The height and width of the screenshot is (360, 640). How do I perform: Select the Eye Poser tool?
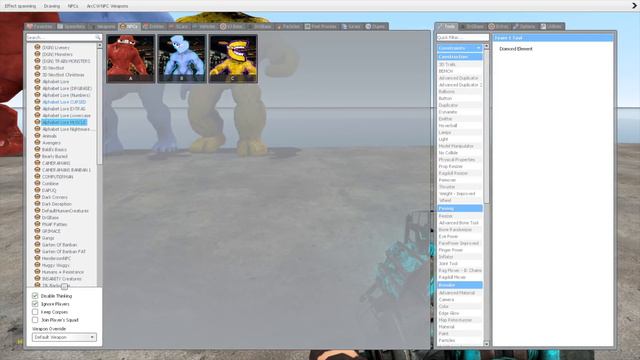point(460,236)
